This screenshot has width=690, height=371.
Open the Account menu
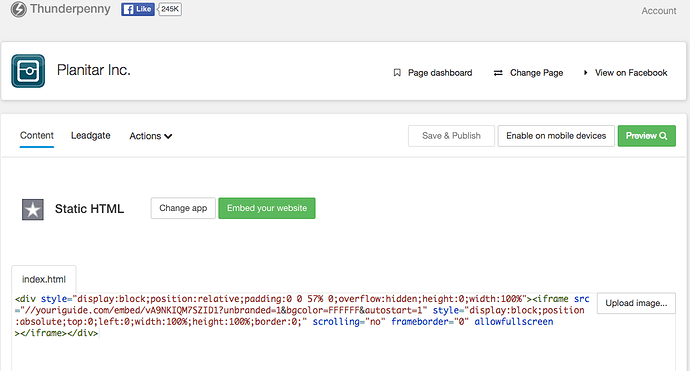[x=658, y=11]
